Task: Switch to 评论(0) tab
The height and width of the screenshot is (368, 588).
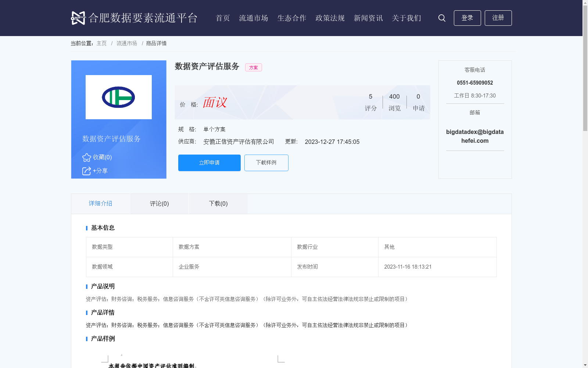Action: pyautogui.click(x=159, y=204)
